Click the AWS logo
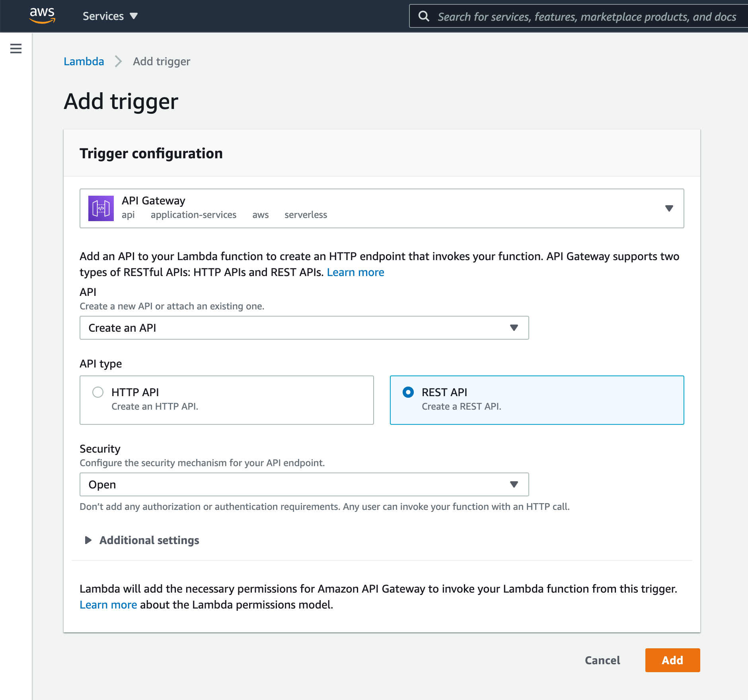748x700 pixels. click(42, 16)
